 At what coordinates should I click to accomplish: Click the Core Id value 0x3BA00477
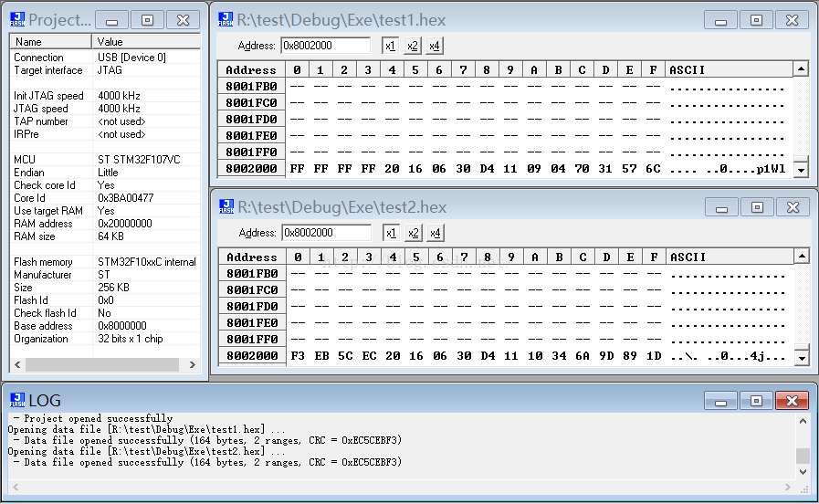coord(126,198)
